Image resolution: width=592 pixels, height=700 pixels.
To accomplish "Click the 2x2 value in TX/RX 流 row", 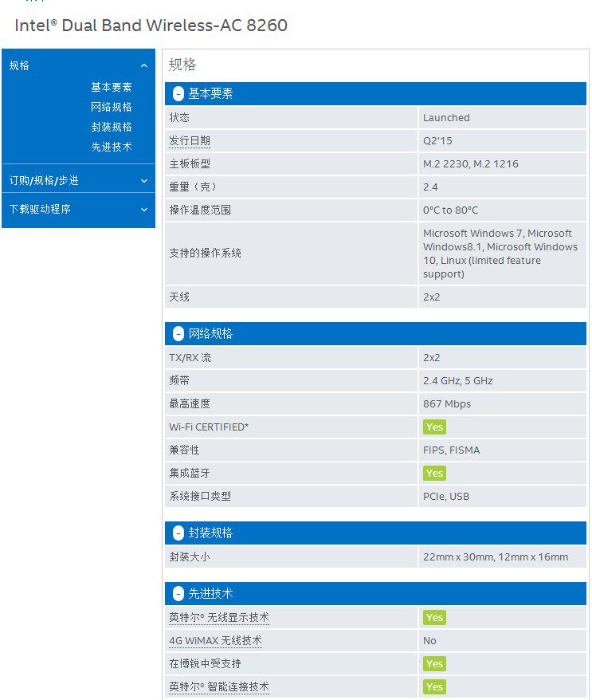I will [431, 358].
